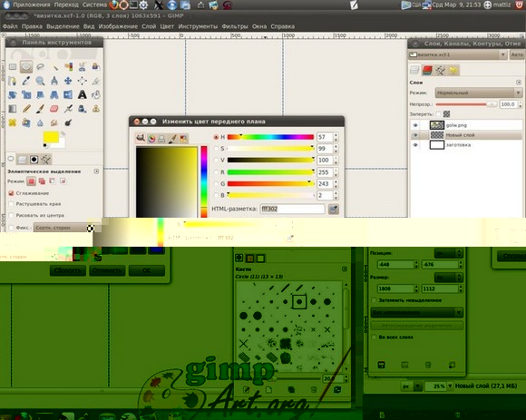The height and width of the screenshot is (420, 526).
Task: Select the Measure compass tool
Action: coord(54,81)
